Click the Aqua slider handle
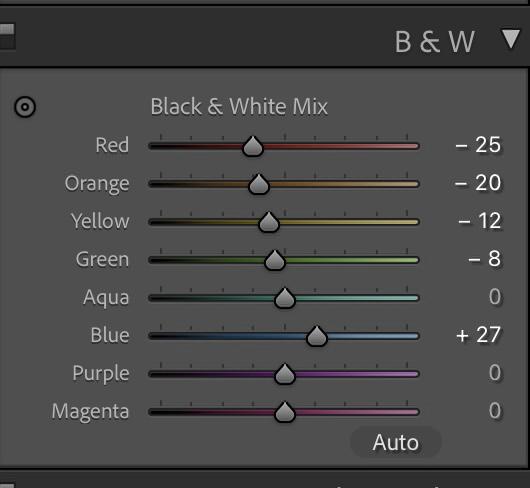The width and height of the screenshot is (530, 488). click(285, 298)
